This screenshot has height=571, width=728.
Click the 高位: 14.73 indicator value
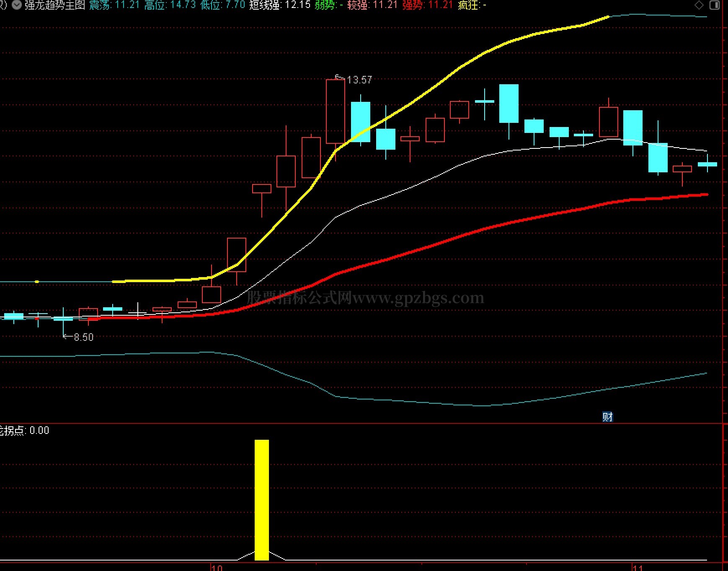[x=170, y=5]
